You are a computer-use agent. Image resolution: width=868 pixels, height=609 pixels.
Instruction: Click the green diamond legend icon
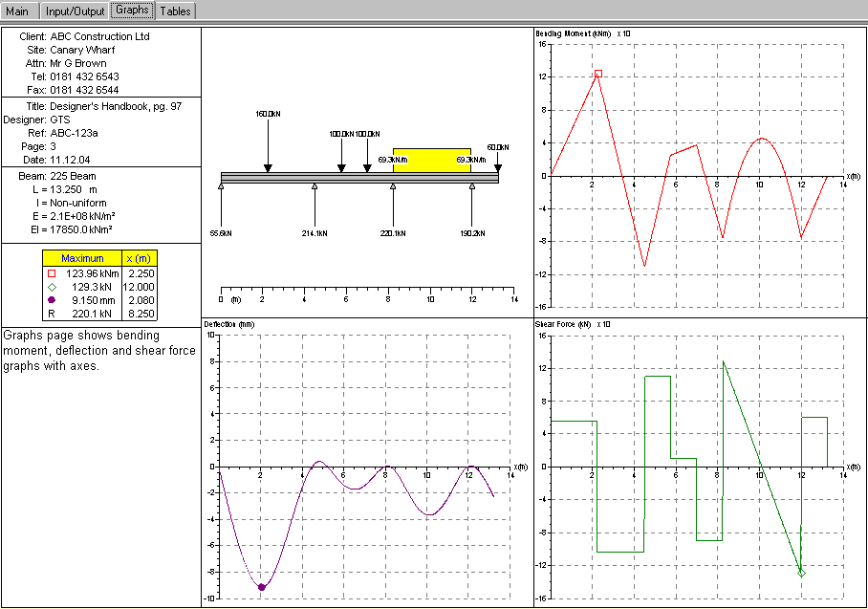52,286
